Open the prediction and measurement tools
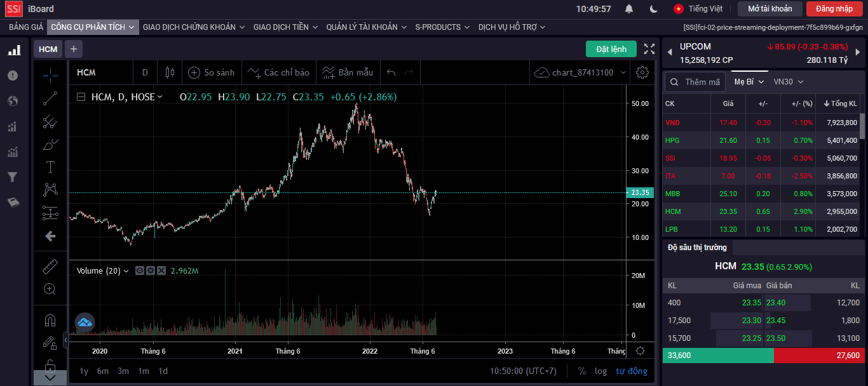This screenshot has height=386, width=868. tap(50, 213)
